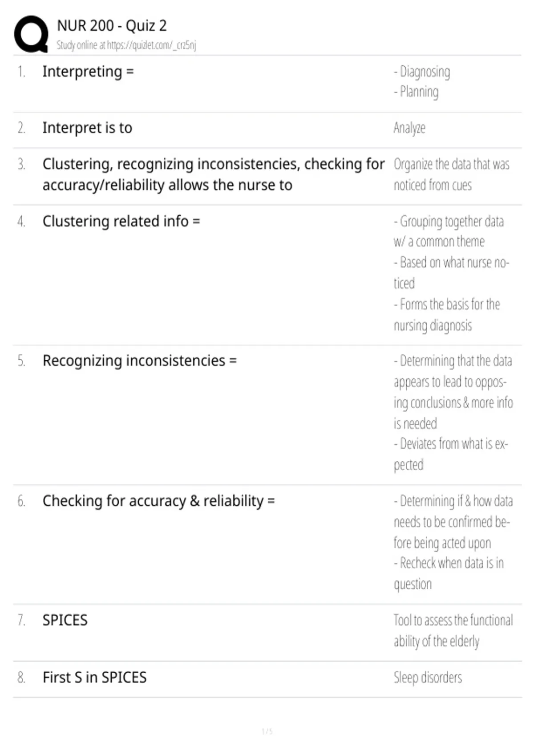Select the SPICES term

(x=65, y=620)
